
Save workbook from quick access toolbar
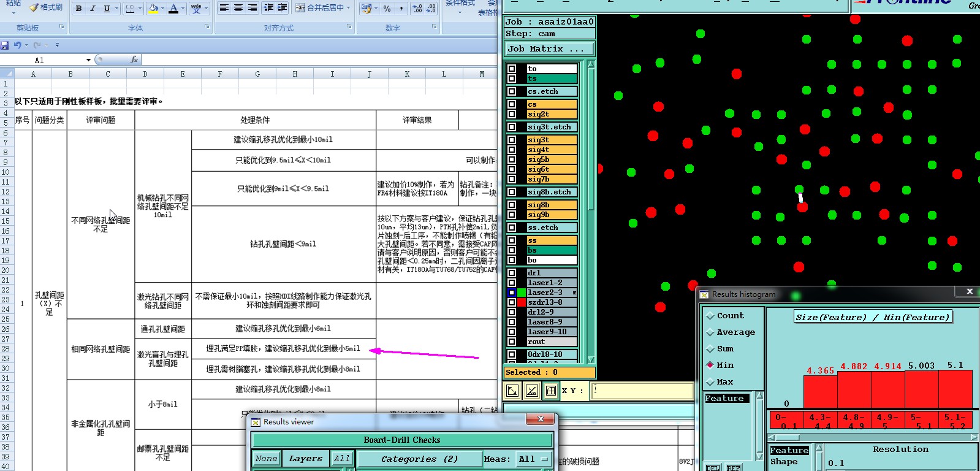[x=5, y=45]
